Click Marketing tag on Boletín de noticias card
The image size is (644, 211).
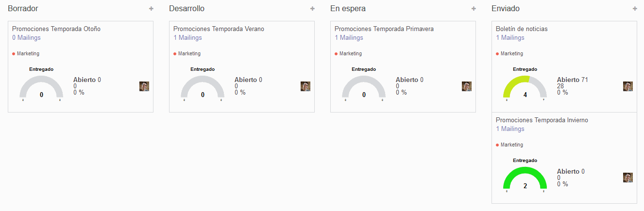511,54
